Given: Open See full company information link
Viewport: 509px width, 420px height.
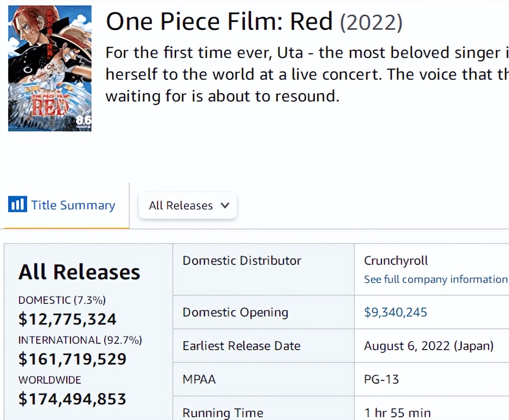Looking at the screenshot, I should tap(436, 279).
